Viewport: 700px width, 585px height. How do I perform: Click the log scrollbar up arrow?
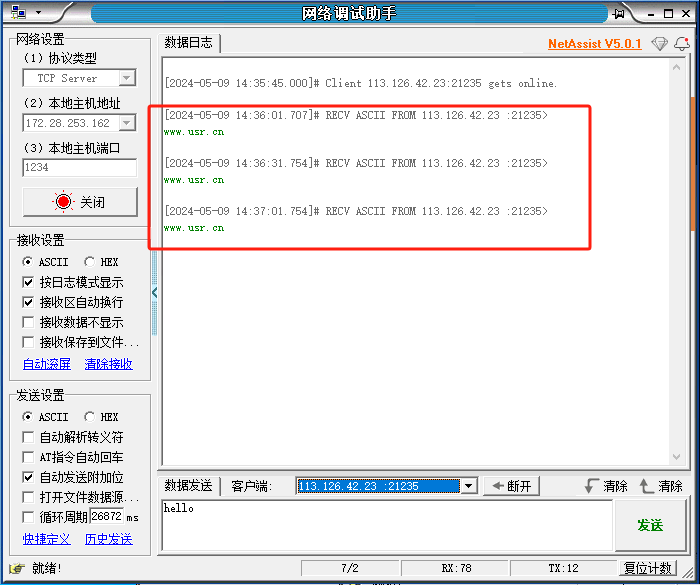676,67
